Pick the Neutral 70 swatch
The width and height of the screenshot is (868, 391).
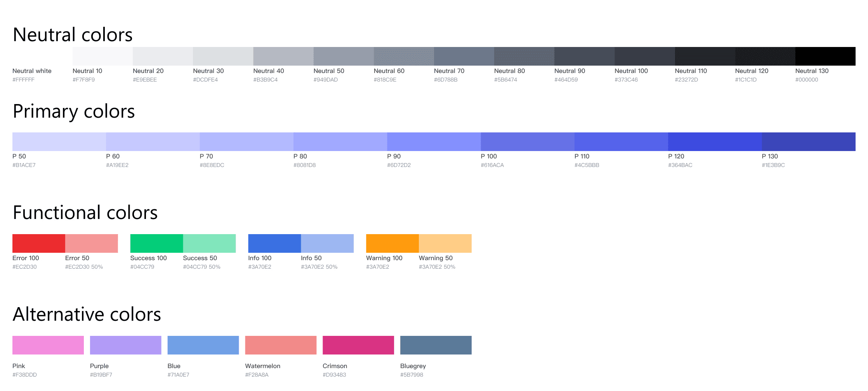pos(464,56)
